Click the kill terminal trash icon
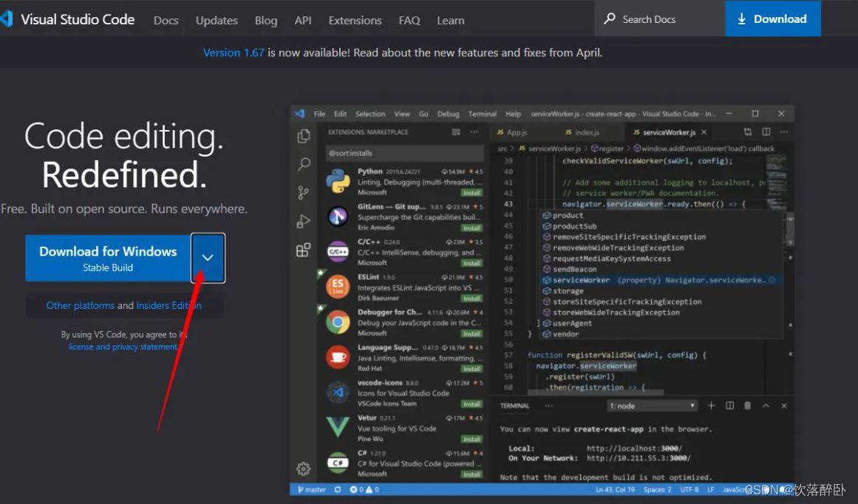 (x=747, y=406)
